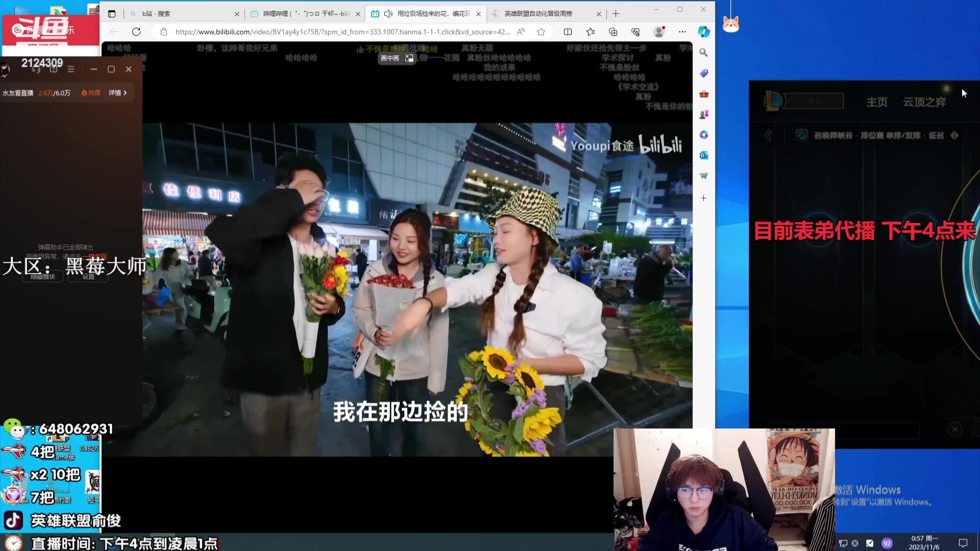Open the network icon in system tray
Viewport: 980px width, 551px height.
(x=843, y=543)
